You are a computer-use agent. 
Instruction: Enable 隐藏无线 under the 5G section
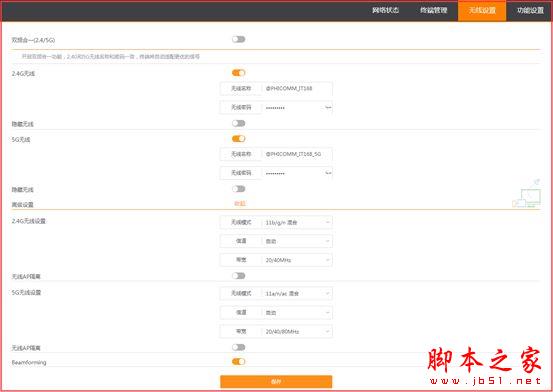238,189
